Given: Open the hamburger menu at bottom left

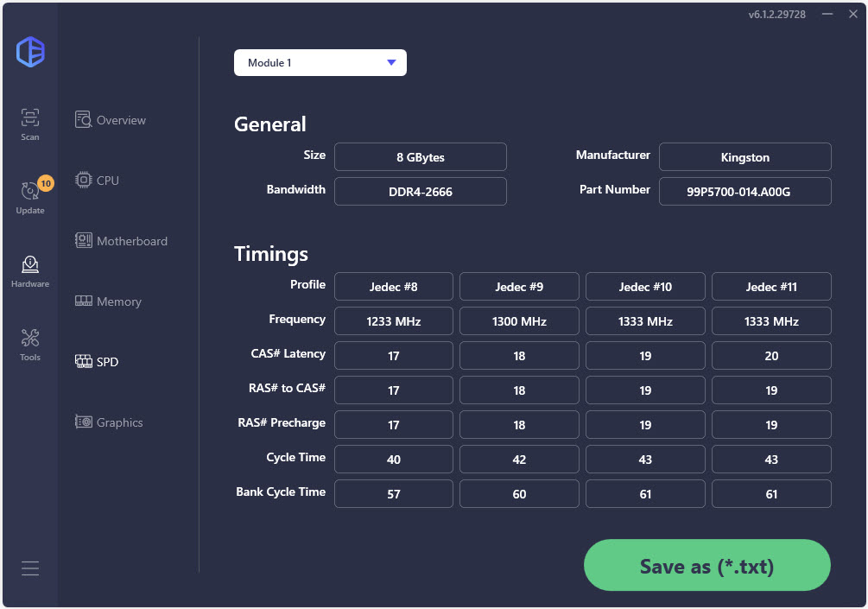Looking at the screenshot, I should [30, 568].
